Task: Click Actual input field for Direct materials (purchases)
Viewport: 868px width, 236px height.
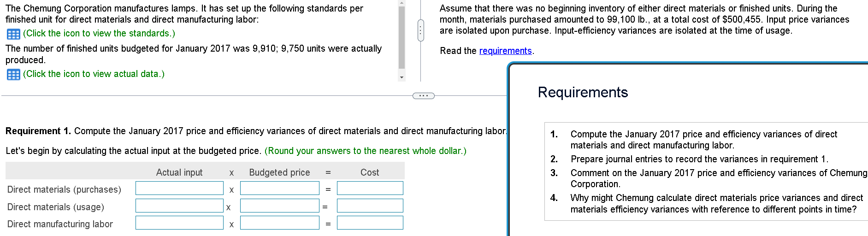Action: click(x=179, y=188)
